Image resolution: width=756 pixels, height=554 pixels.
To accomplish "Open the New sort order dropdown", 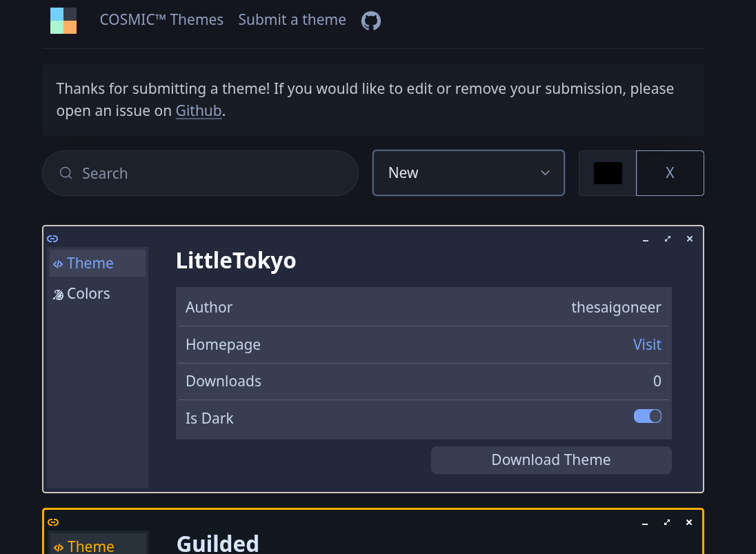I will (x=468, y=173).
